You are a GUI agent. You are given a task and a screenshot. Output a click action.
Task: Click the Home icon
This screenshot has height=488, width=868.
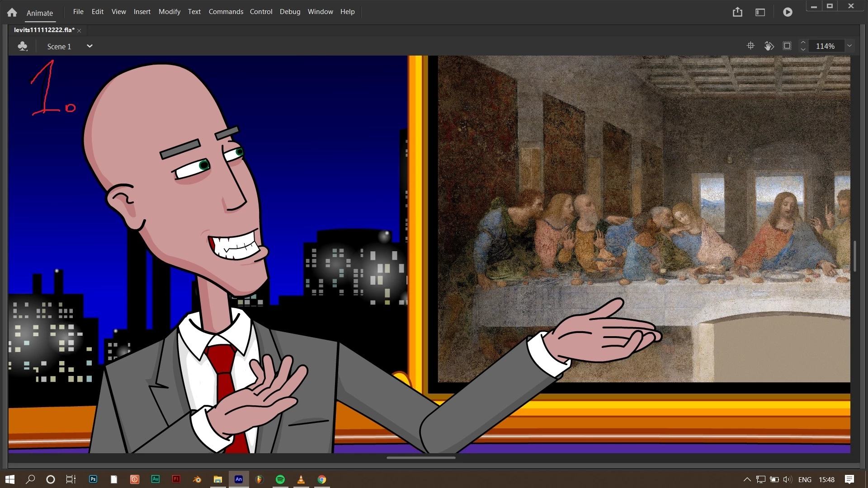click(x=12, y=13)
